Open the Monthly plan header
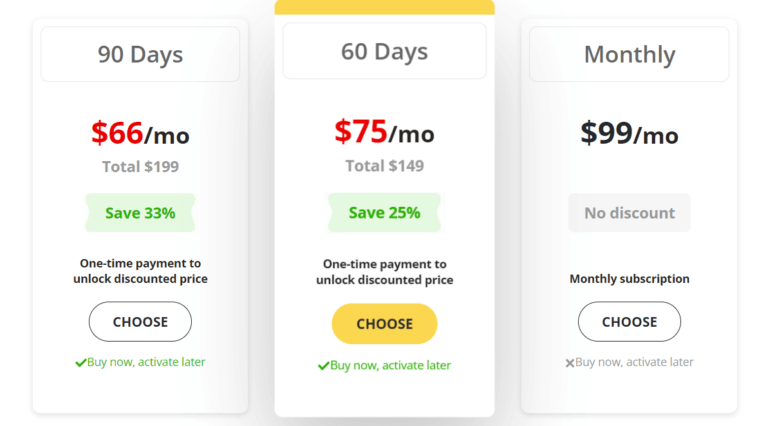Image resolution: width=768 pixels, height=426 pixels. [x=629, y=54]
